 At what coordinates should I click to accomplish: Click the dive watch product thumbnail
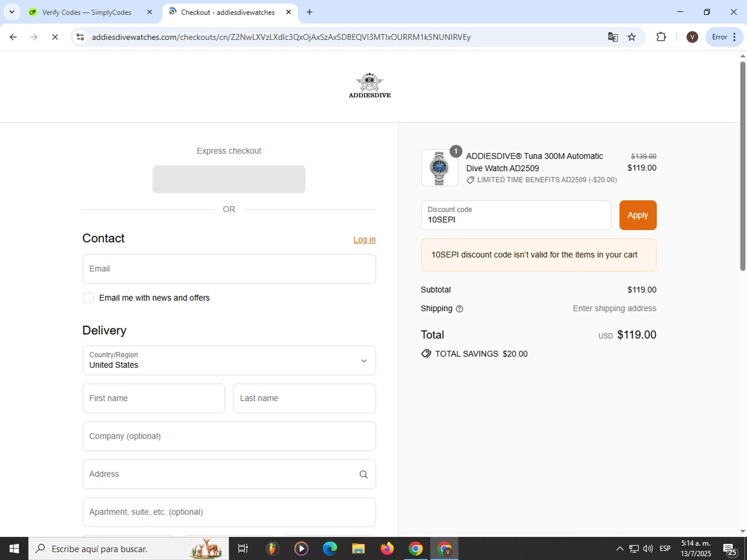[439, 168]
